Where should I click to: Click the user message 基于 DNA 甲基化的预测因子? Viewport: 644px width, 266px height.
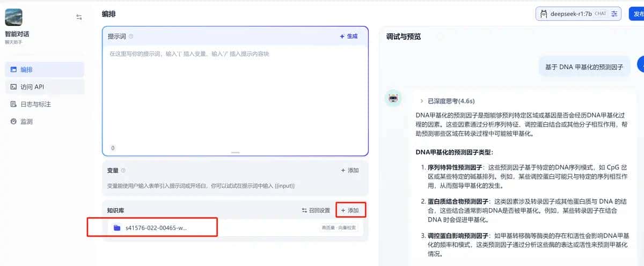coord(584,67)
